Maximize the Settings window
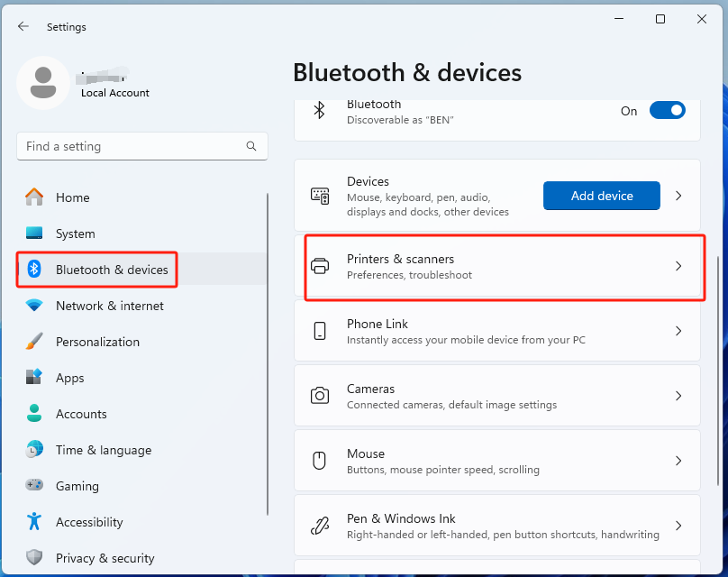Image resolution: width=728 pixels, height=577 pixels. [660, 19]
